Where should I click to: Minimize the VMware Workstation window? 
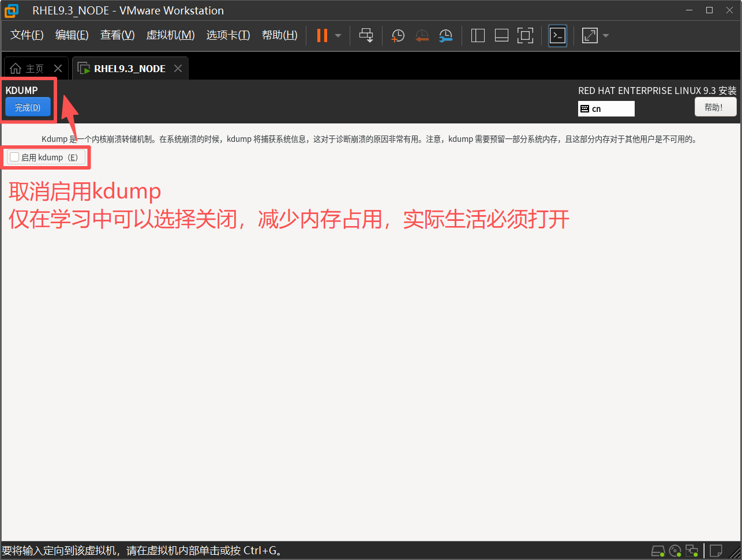click(x=688, y=10)
